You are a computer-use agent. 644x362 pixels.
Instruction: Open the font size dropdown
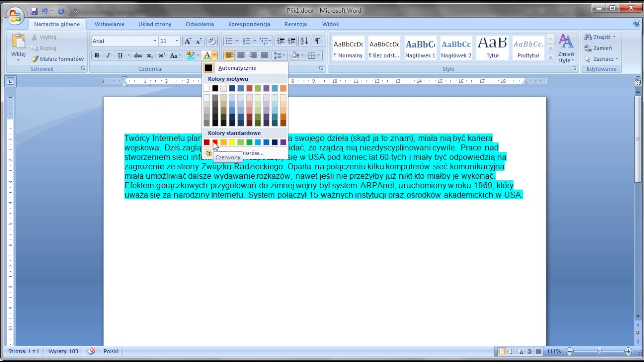click(176, 41)
